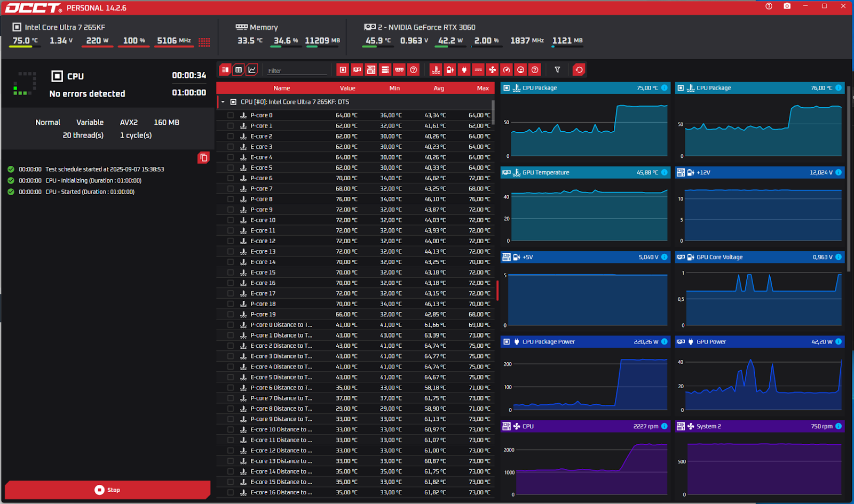854x504 pixels.
Task: Show info for the +12V graph
Action: pos(839,172)
